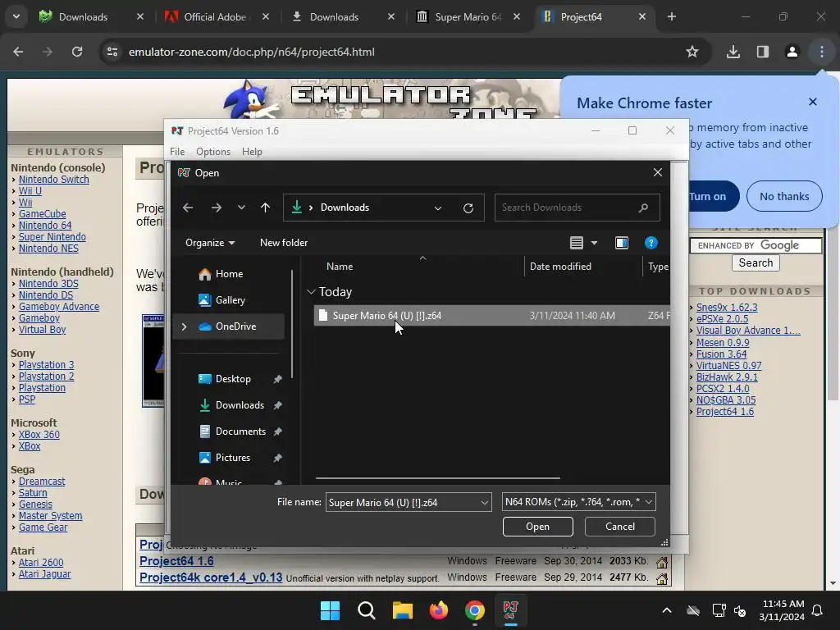Open Project64 Options menu

pos(213,152)
